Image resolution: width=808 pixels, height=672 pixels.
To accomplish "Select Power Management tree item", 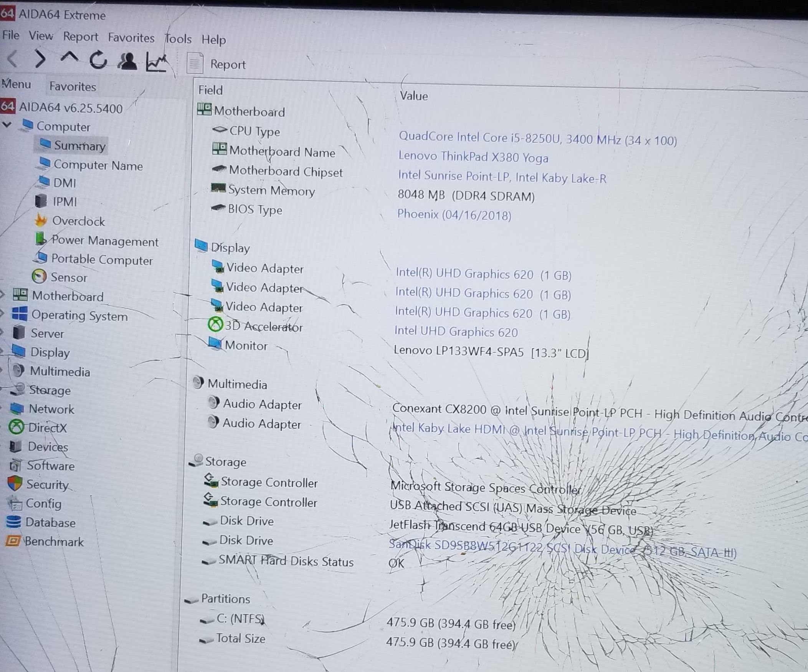I will [x=105, y=241].
